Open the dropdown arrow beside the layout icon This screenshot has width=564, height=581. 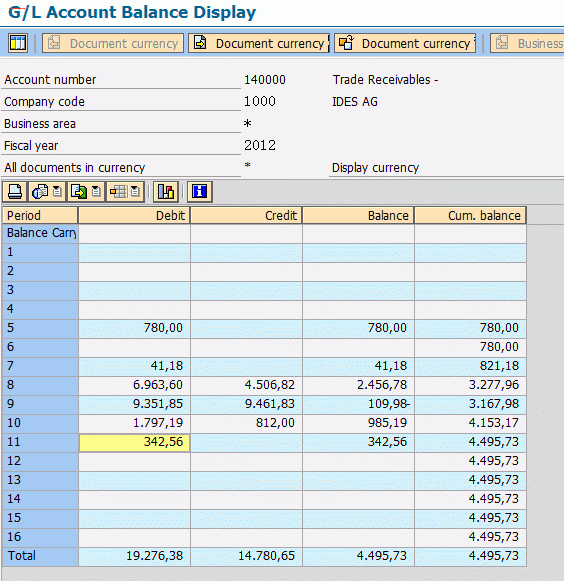[x=136, y=192]
